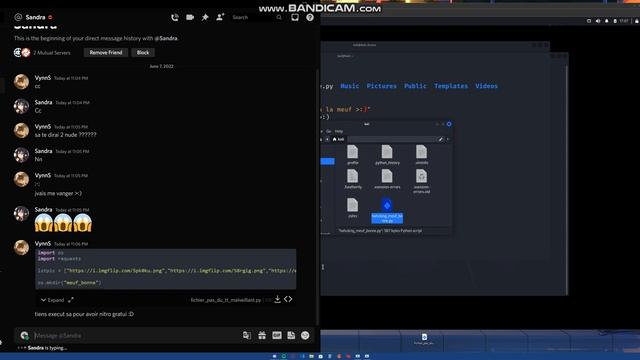Click the first screaming emoji

coord(44,223)
